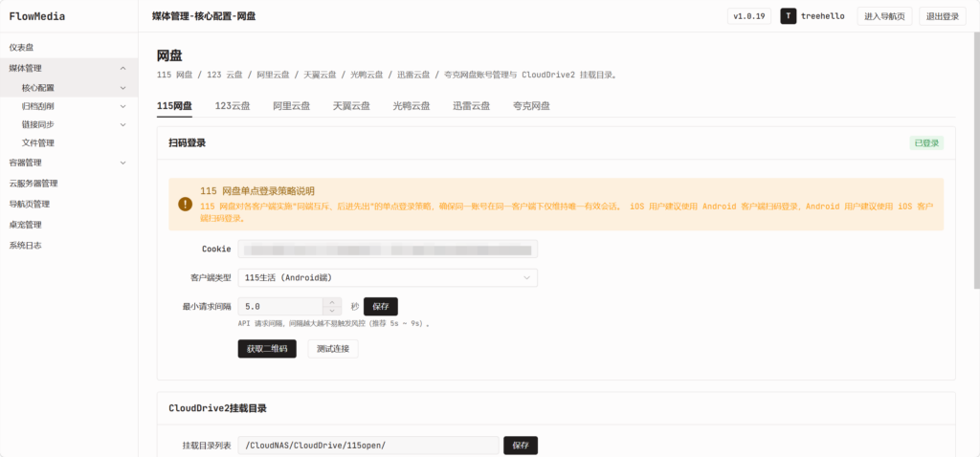Increase the minimum request interval value
The image size is (980, 457).
332,302
